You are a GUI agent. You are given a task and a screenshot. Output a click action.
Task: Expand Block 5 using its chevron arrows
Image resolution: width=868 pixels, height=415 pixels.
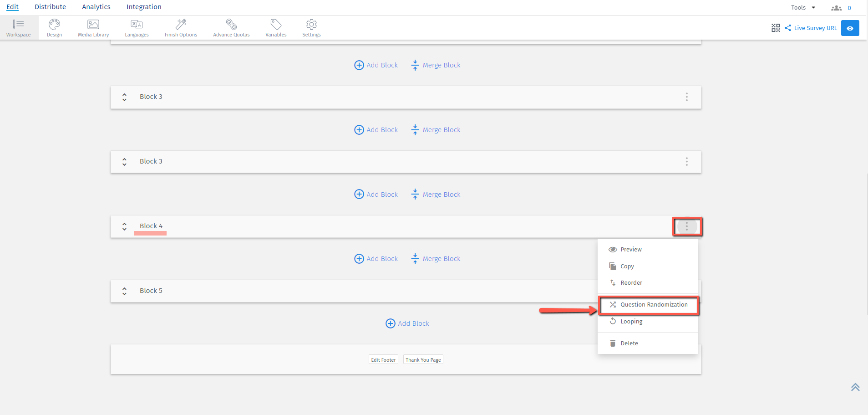coord(124,291)
